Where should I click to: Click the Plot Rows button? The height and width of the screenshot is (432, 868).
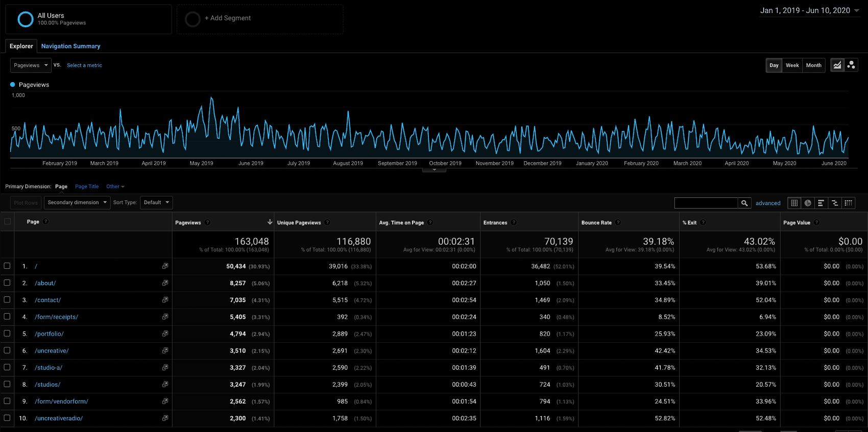26,202
